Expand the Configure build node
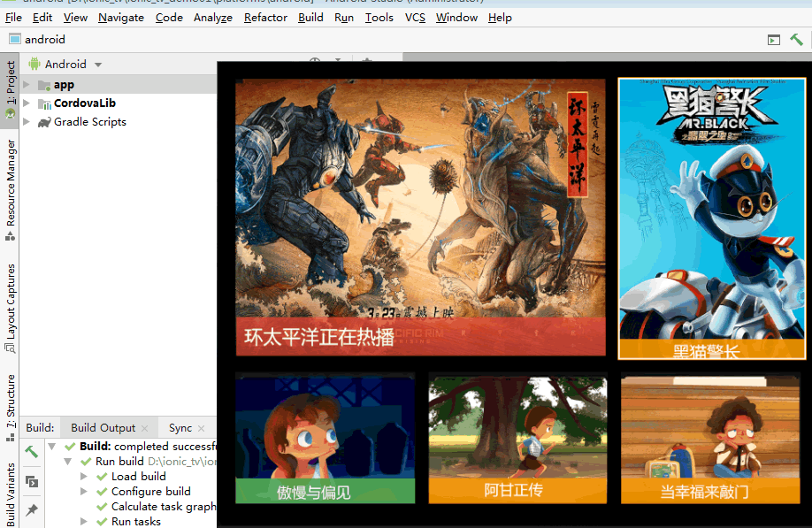This screenshot has width=812, height=528. click(84, 491)
